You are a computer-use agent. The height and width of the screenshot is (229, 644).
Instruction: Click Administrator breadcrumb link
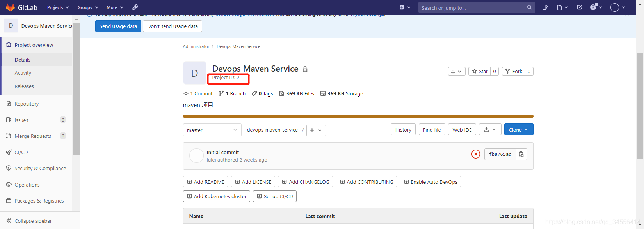[196, 46]
